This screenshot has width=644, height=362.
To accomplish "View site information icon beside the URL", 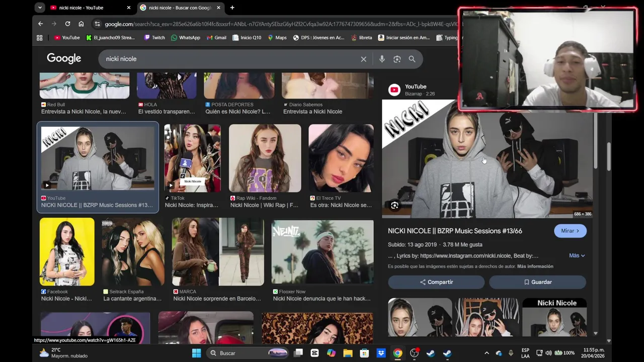I will (97, 24).
